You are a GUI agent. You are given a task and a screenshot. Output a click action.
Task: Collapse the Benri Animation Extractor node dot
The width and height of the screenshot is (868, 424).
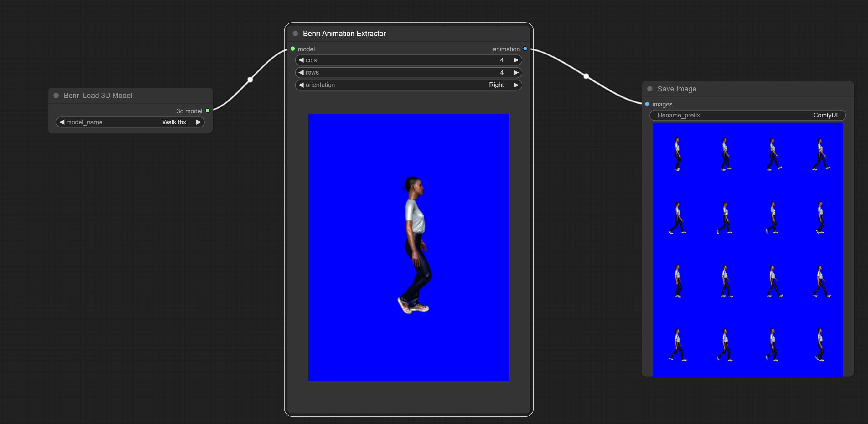(295, 34)
